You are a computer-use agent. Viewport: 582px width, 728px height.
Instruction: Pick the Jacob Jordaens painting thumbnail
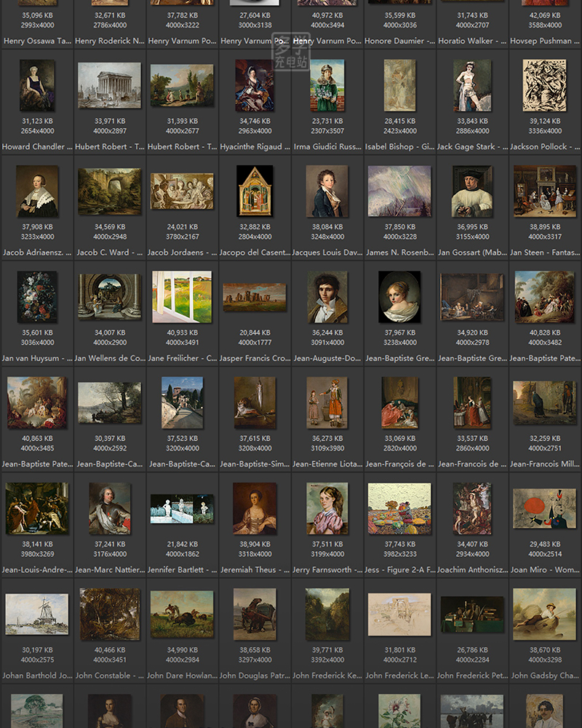pyautogui.click(x=182, y=191)
